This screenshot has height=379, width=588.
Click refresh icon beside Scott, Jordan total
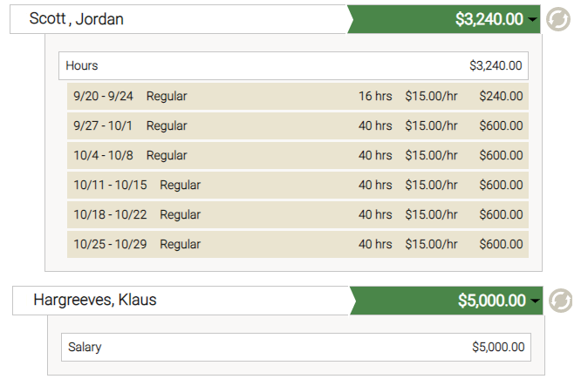[x=558, y=19]
